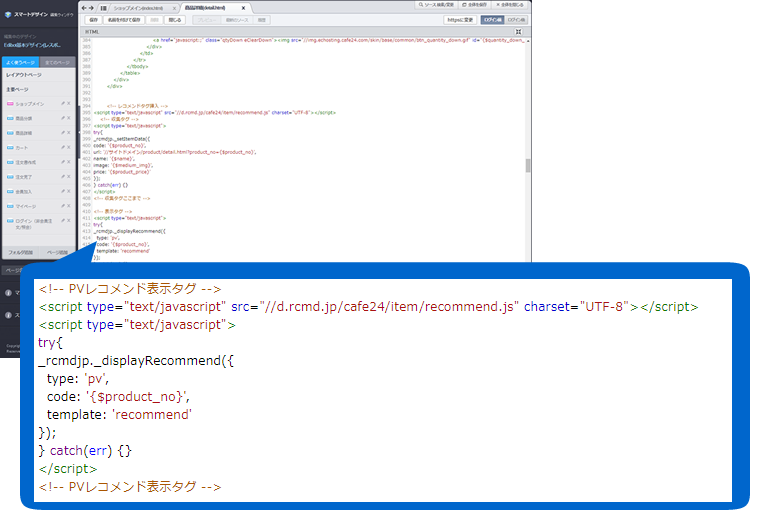Go forward with the right arrow icon

pyautogui.click(x=91, y=8)
